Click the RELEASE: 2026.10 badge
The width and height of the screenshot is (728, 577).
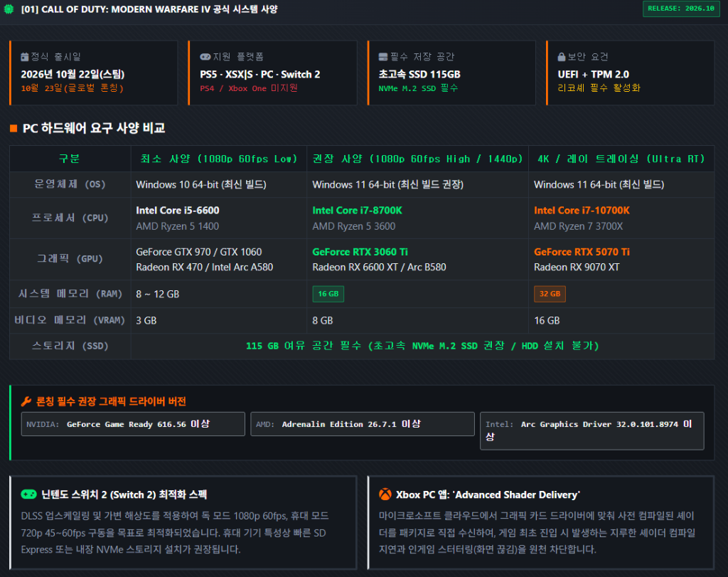click(x=680, y=9)
